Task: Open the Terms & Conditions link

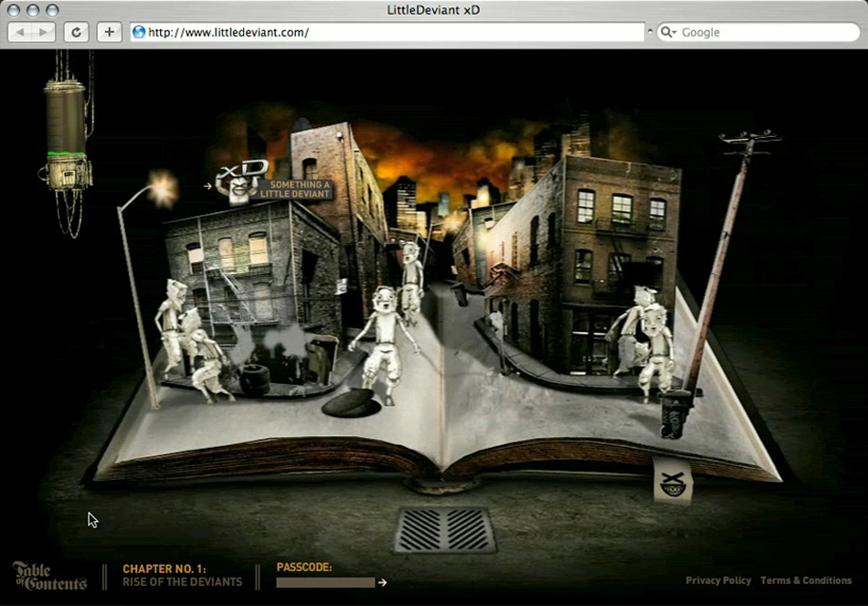Action: (806, 580)
